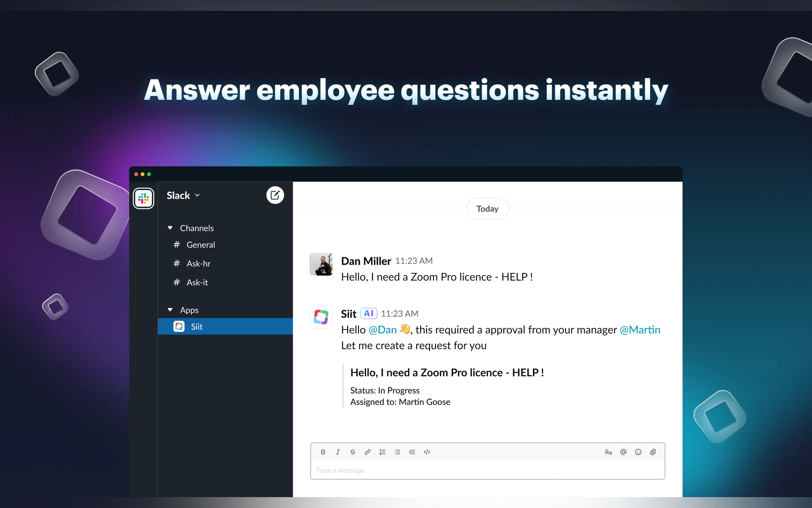Click the @ mention icon in composer
812x508 pixels.
tap(623, 452)
